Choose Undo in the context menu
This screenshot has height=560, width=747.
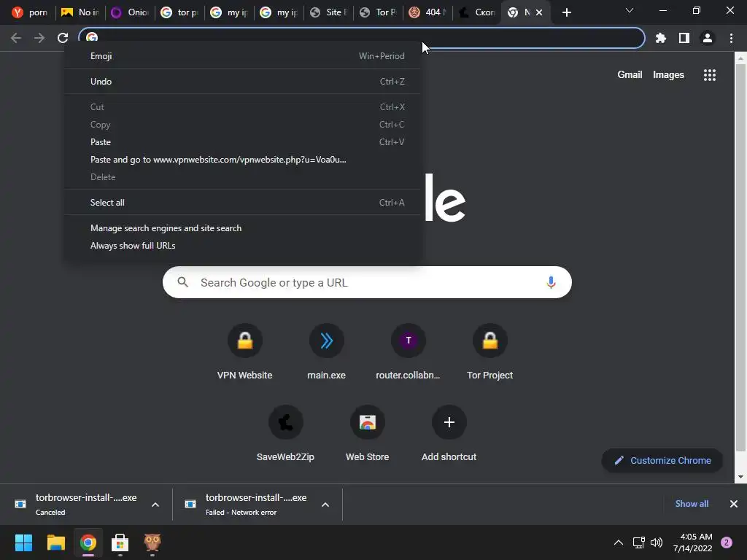[243, 82]
